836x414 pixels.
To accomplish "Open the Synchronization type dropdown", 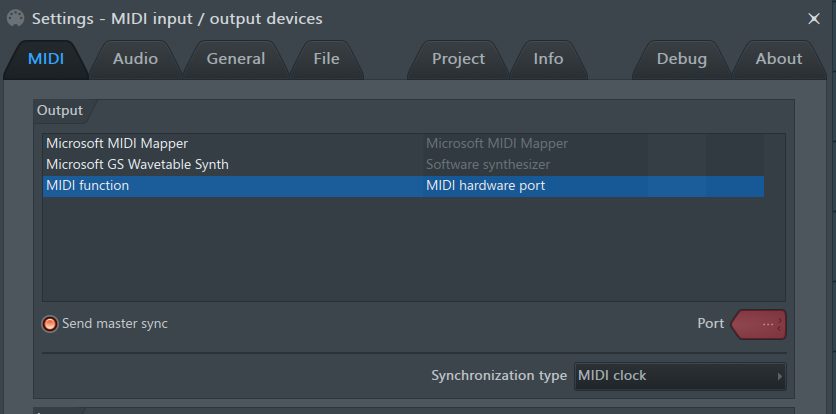I will click(x=680, y=376).
